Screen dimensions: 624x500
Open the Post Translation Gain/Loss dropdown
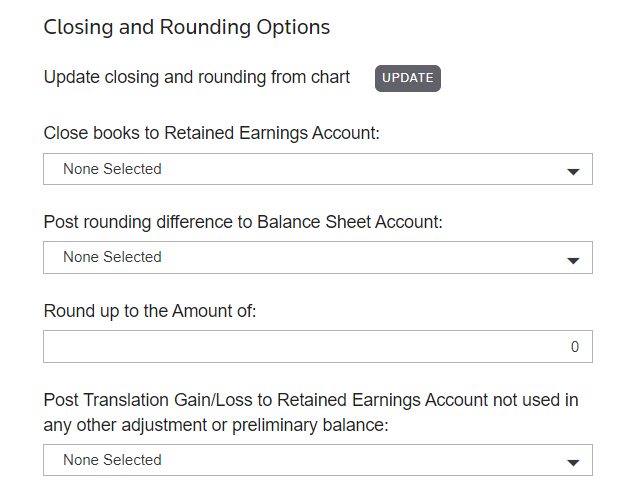point(318,460)
